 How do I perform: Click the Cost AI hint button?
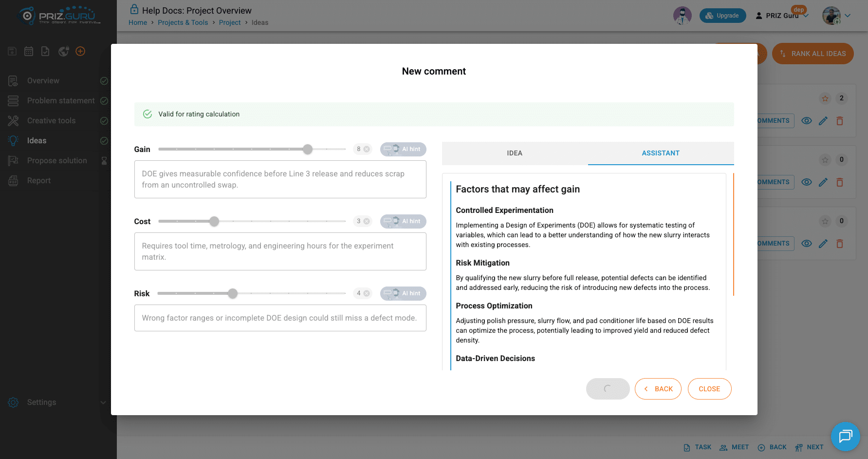pos(403,221)
